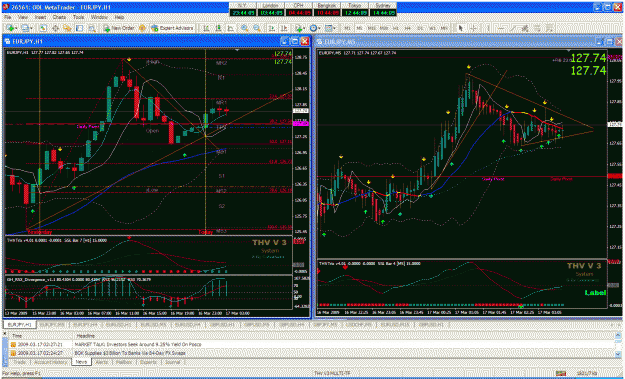Select the Crosshair tool
This screenshot has height=379, width=625.
point(473,28)
